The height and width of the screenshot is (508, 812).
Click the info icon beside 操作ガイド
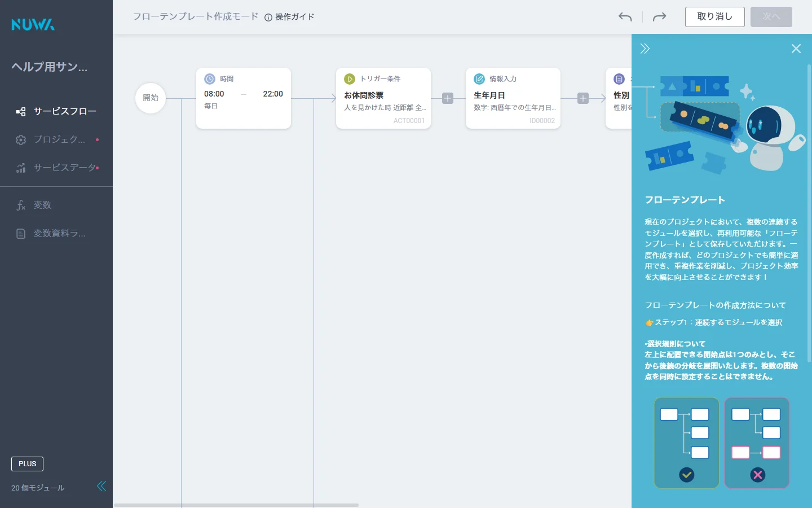(x=268, y=17)
